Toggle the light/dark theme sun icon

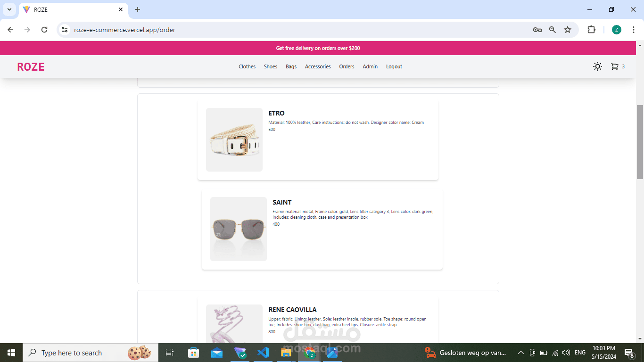point(597,66)
